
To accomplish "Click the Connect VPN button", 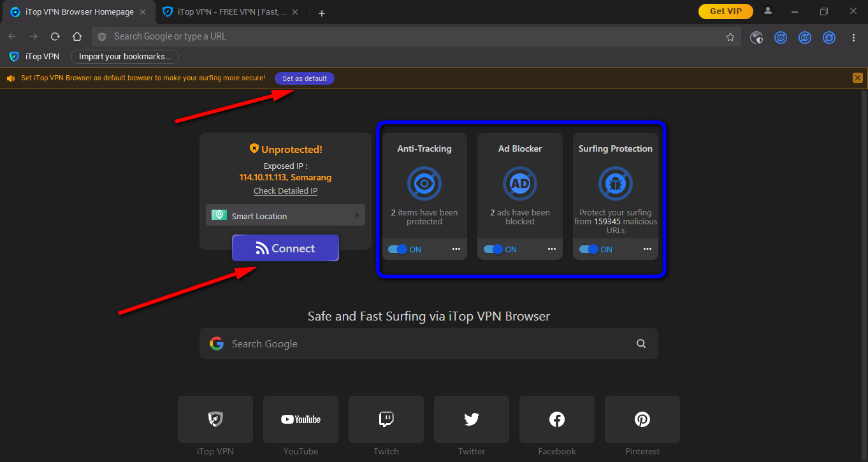I will tap(285, 248).
